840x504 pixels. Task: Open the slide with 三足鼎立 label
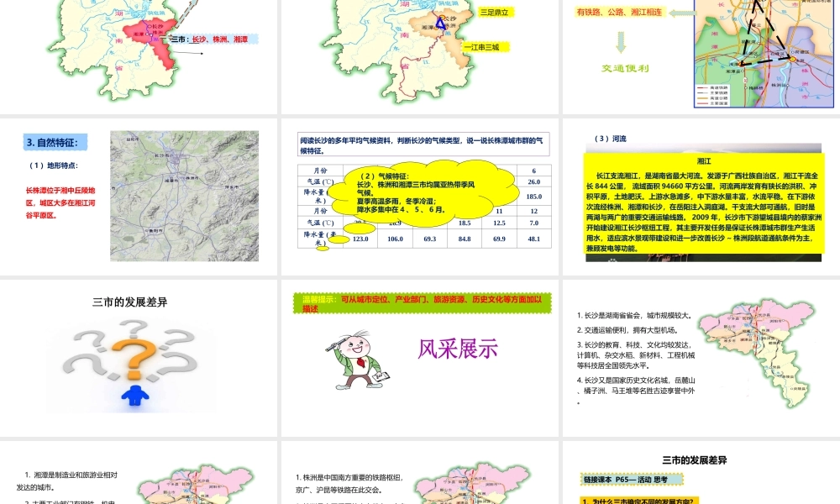coord(419,56)
